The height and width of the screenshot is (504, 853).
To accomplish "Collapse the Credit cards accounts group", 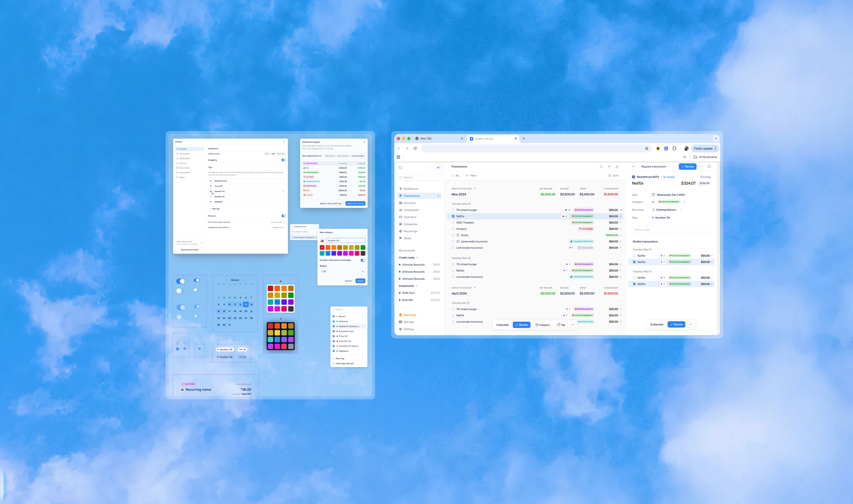I will (x=417, y=258).
